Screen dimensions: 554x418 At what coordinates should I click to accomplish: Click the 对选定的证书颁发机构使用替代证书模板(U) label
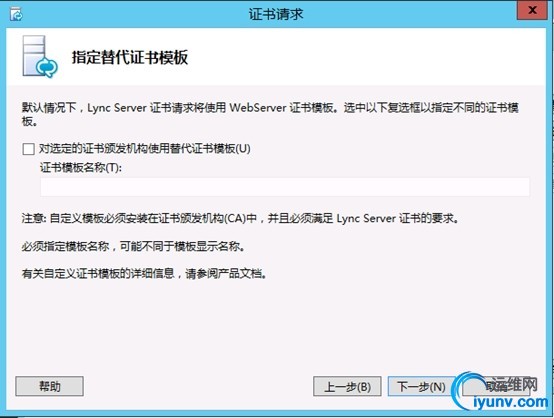coord(145,148)
